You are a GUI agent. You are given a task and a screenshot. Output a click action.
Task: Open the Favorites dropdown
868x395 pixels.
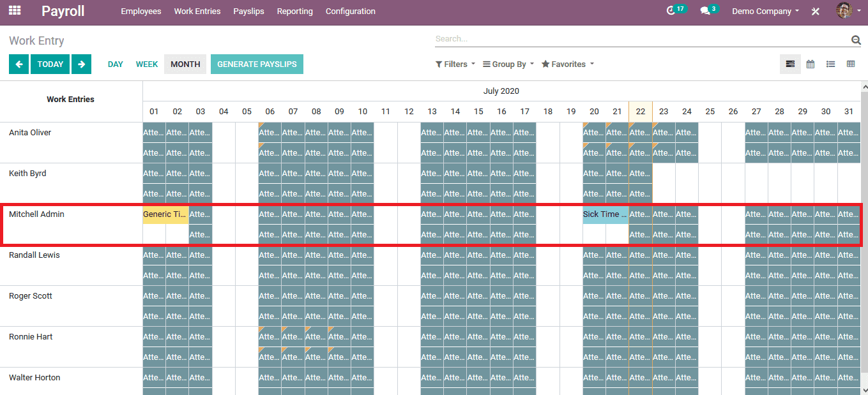pyautogui.click(x=567, y=64)
